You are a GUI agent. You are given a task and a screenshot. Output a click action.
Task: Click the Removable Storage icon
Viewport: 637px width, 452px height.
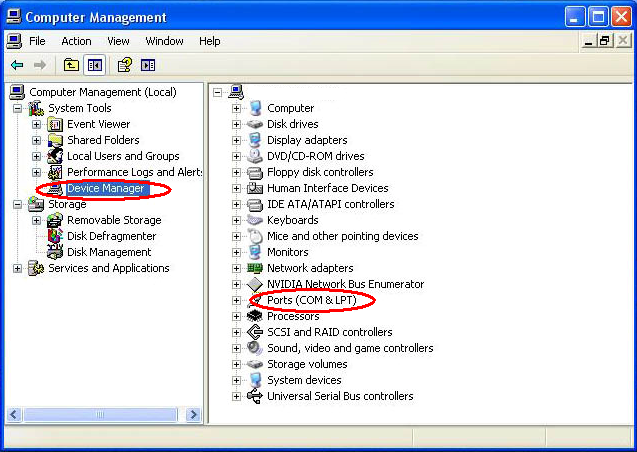tap(55, 220)
